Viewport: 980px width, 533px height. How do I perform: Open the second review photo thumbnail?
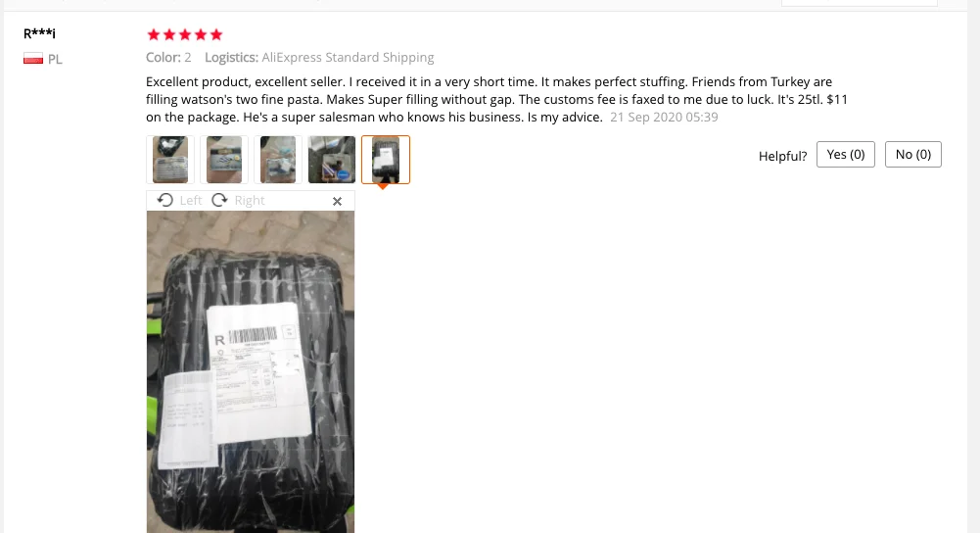[x=224, y=160]
